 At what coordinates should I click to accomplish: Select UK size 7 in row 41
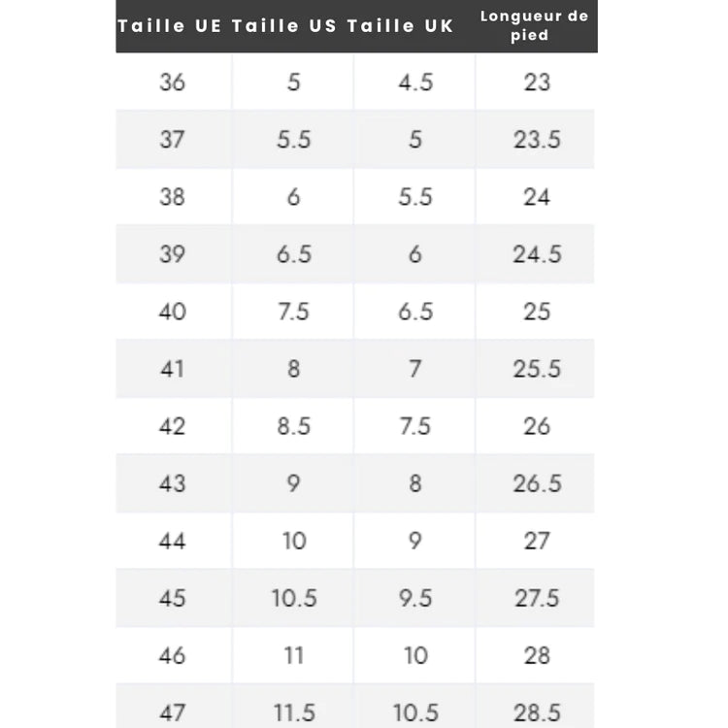point(415,369)
